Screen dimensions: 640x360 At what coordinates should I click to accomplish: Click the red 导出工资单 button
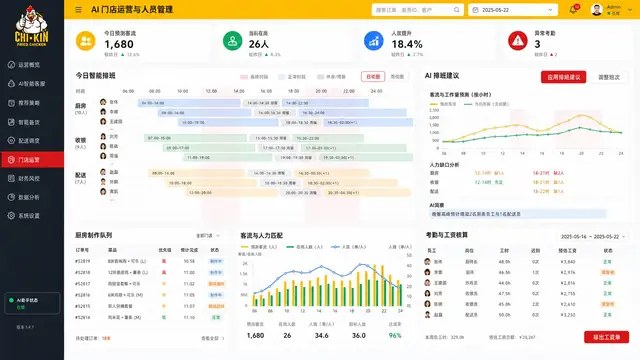pos(606,337)
